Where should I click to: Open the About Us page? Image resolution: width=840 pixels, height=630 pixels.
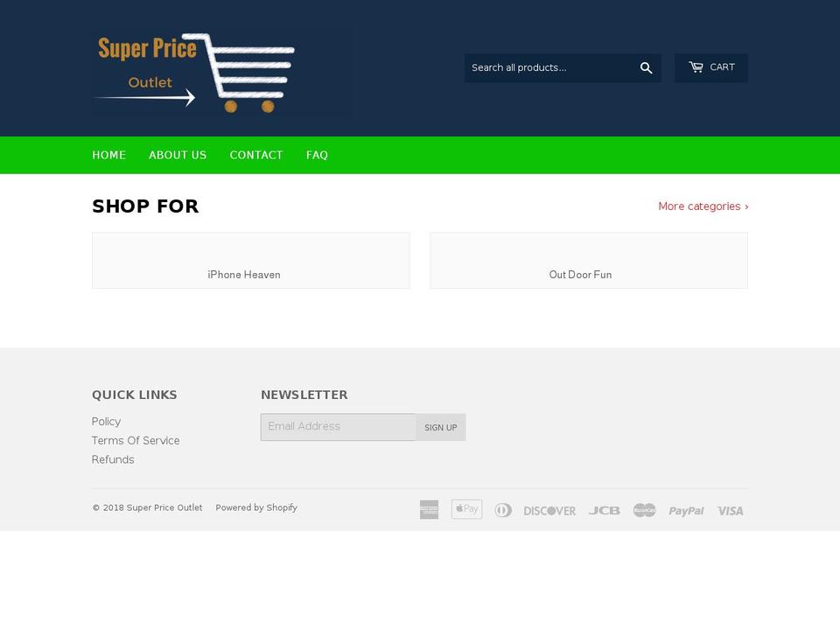pos(178,156)
